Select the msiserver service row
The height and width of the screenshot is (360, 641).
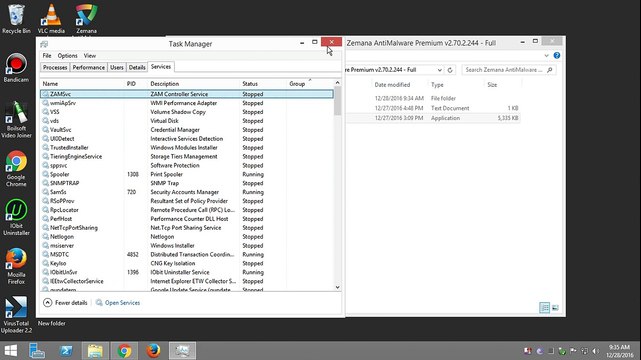tap(187, 246)
